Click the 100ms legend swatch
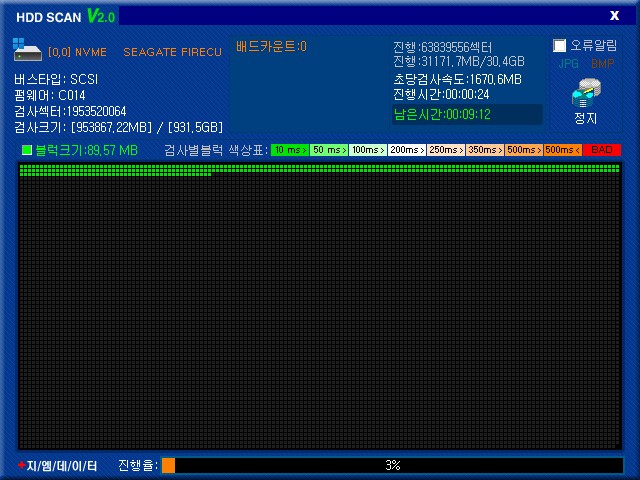 coord(368,150)
